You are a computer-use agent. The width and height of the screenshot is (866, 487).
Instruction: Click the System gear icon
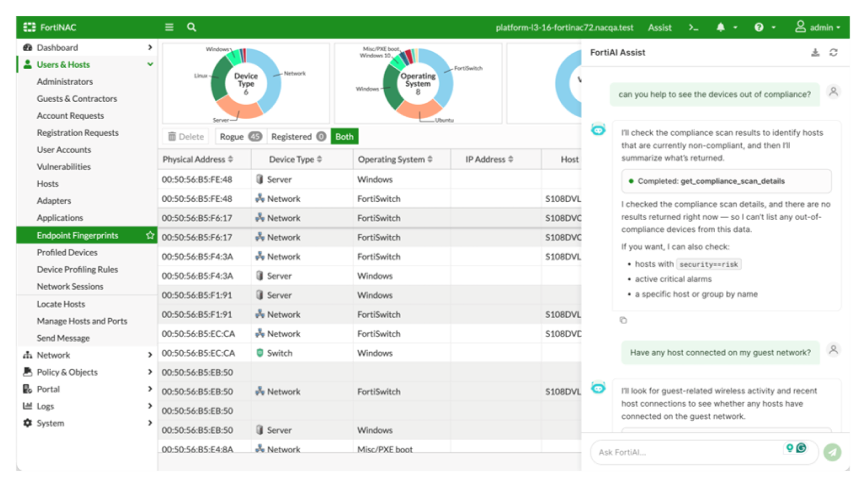[x=27, y=423]
